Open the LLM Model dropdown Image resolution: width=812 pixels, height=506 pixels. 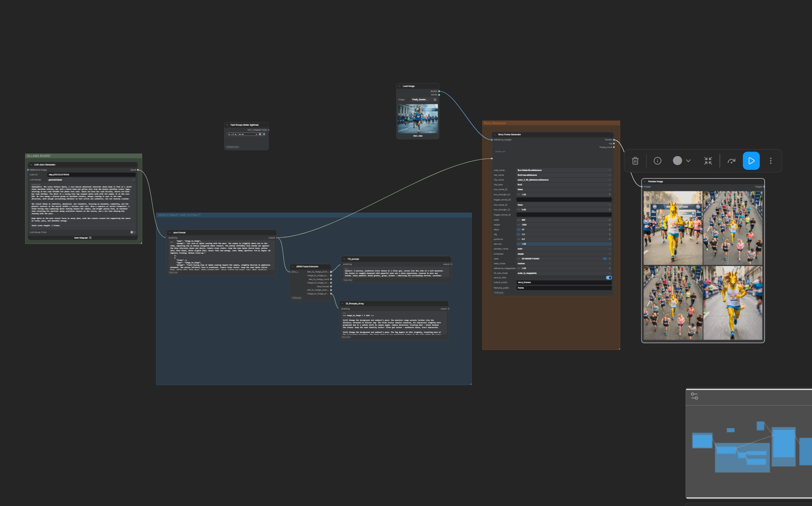(x=91, y=180)
